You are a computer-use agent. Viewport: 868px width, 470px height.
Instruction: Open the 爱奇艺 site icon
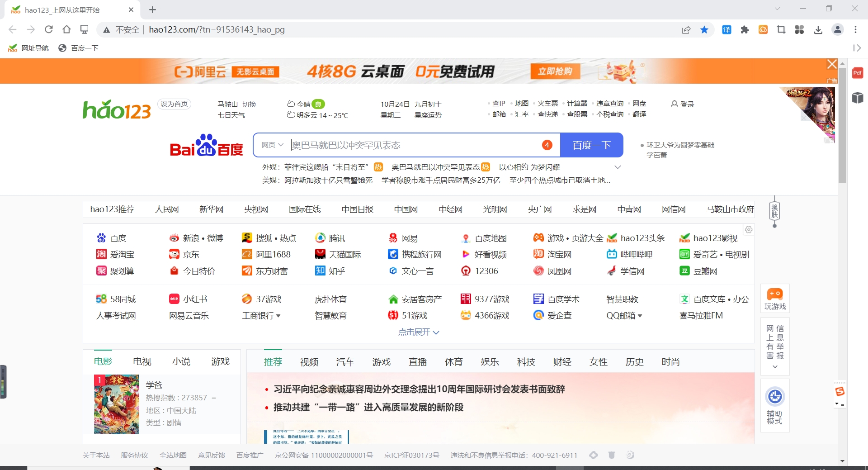click(684, 254)
